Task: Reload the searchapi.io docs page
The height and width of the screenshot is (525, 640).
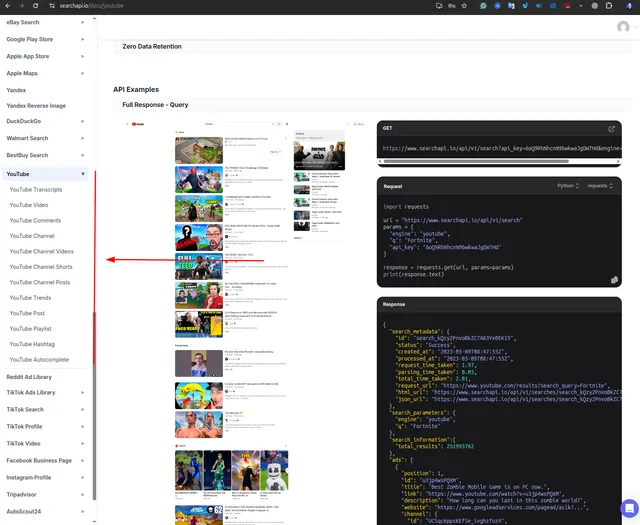Action: (x=36, y=6)
